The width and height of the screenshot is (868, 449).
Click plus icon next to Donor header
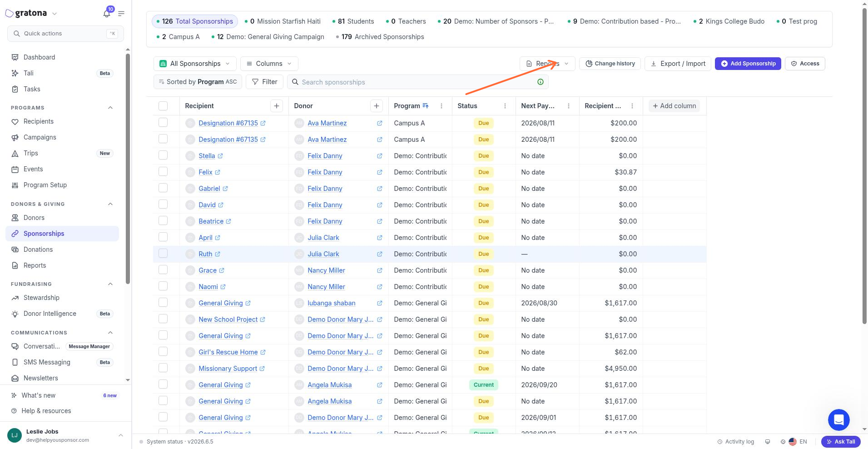pos(377,106)
